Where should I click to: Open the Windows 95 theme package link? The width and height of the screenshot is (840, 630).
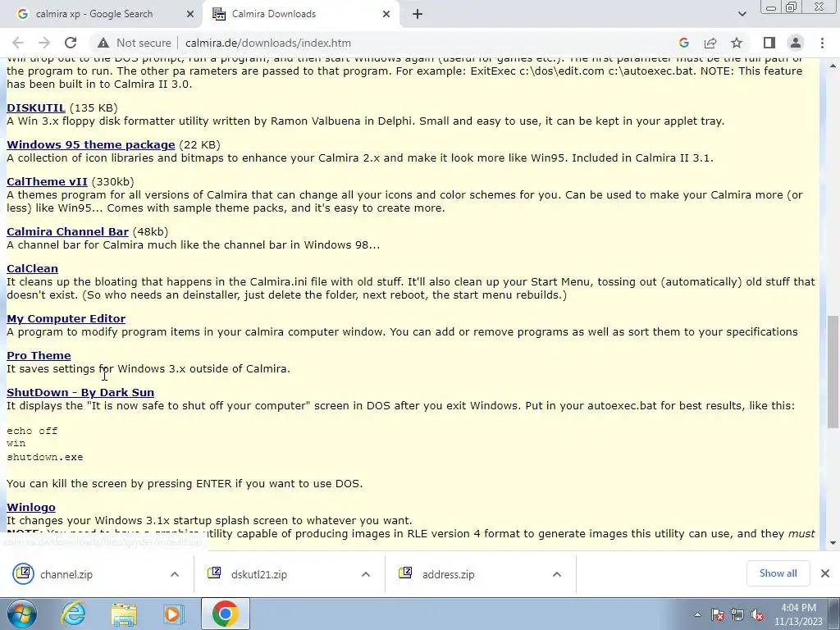click(90, 144)
